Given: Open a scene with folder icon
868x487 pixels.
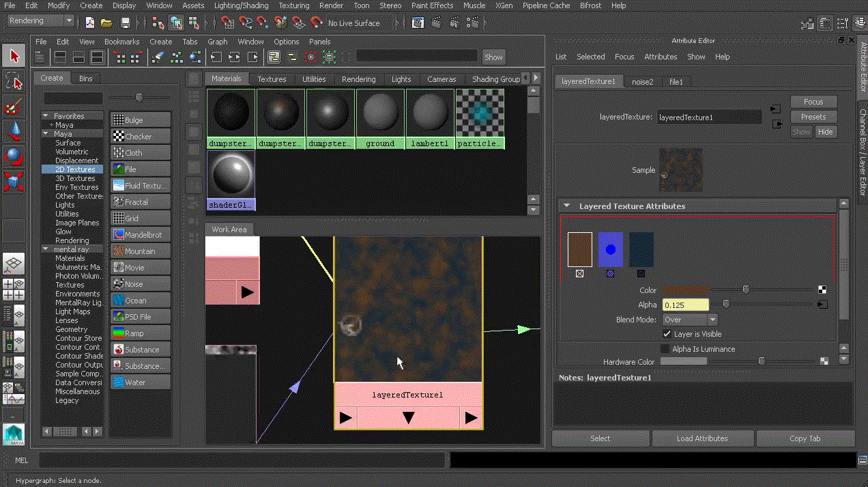Looking at the screenshot, I should pos(107,23).
